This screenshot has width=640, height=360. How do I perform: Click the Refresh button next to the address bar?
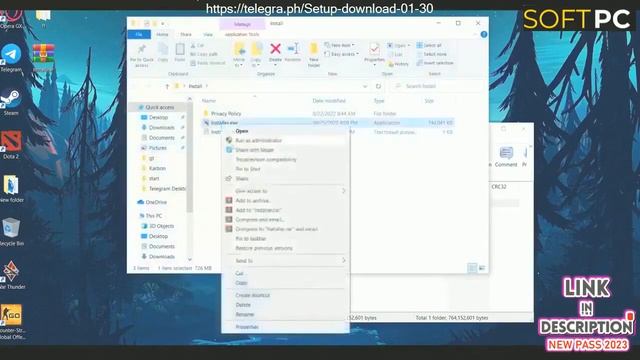pos(378,86)
